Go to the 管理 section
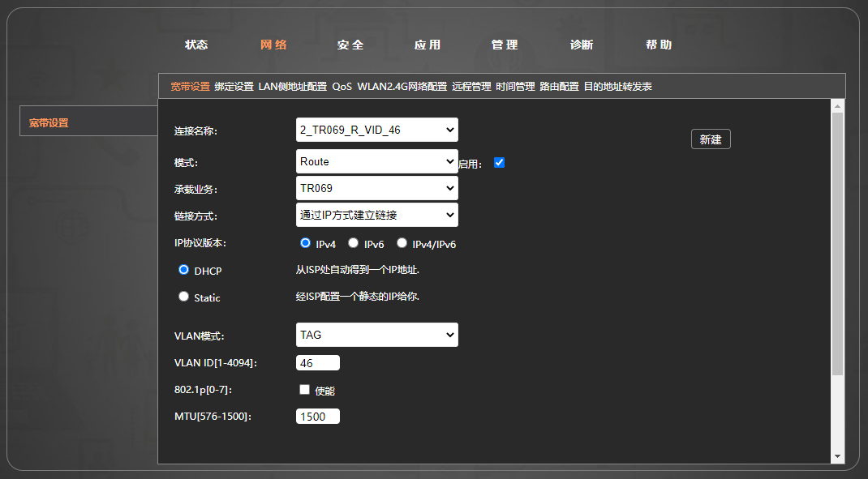This screenshot has width=868, height=479. (x=505, y=45)
